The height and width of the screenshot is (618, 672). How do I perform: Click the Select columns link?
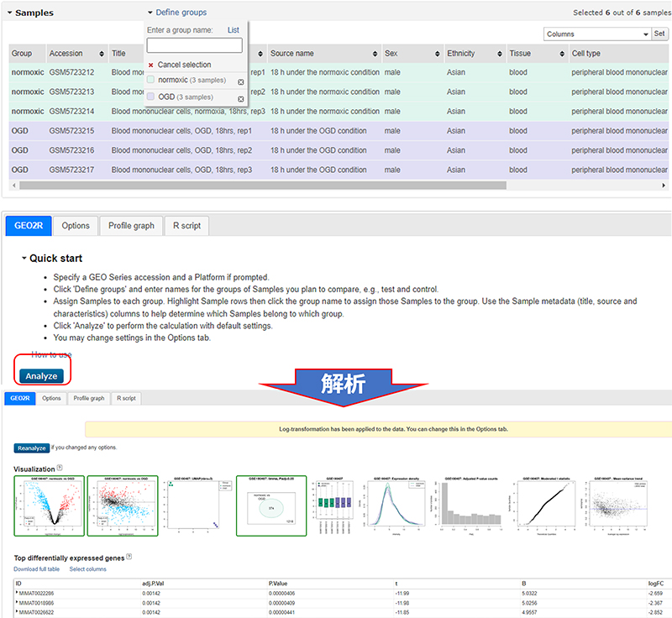[88, 569]
